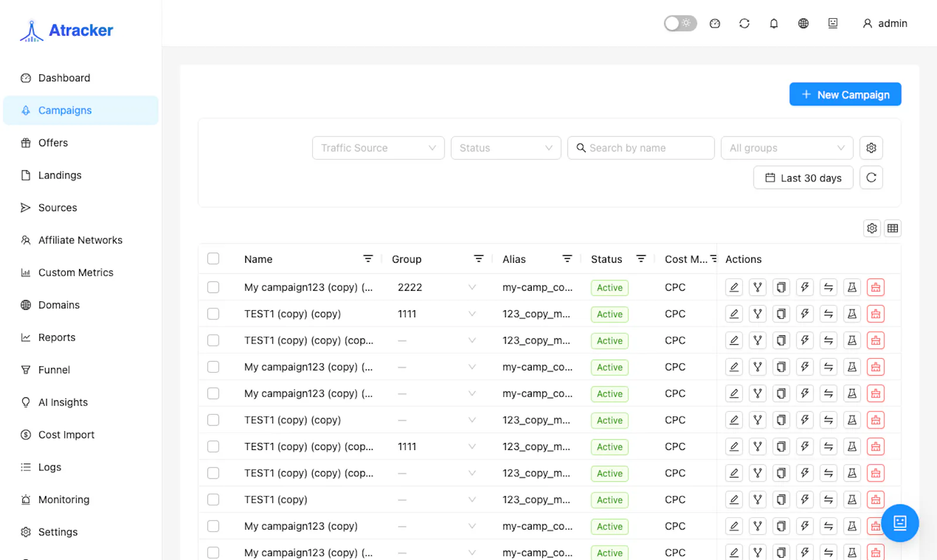Open flow/split icon in group 2222 row
The height and width of the screenshot is (560, 937).
pos(758,287)
